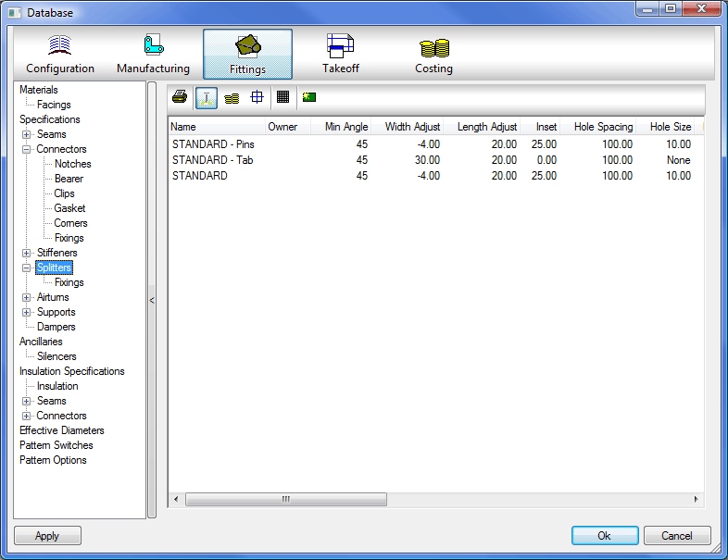
Task: Select Materials in the tree
Action: tap(39, 90)
